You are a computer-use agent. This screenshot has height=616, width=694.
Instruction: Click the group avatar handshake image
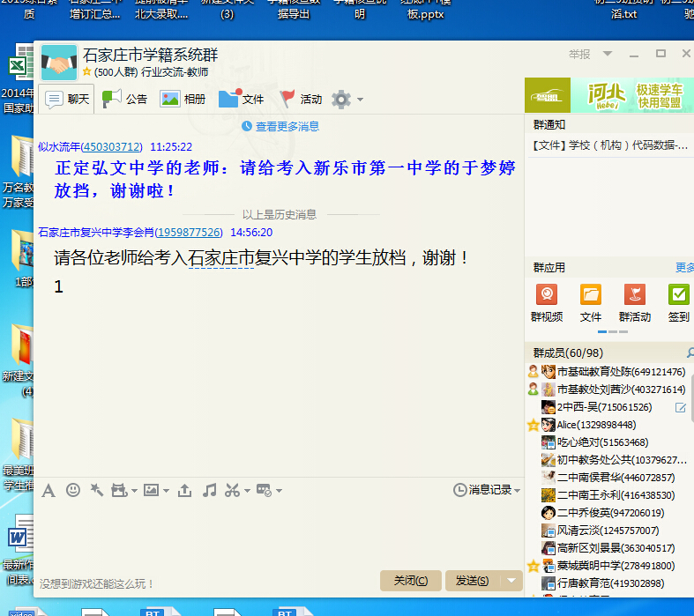pyautogui.click(x=59, y=63)
